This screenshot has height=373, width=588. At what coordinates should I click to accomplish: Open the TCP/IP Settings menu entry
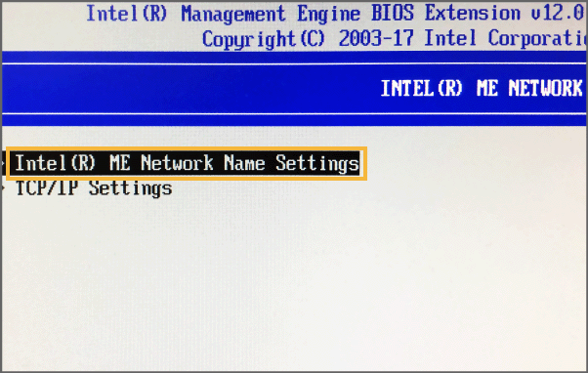94,188
